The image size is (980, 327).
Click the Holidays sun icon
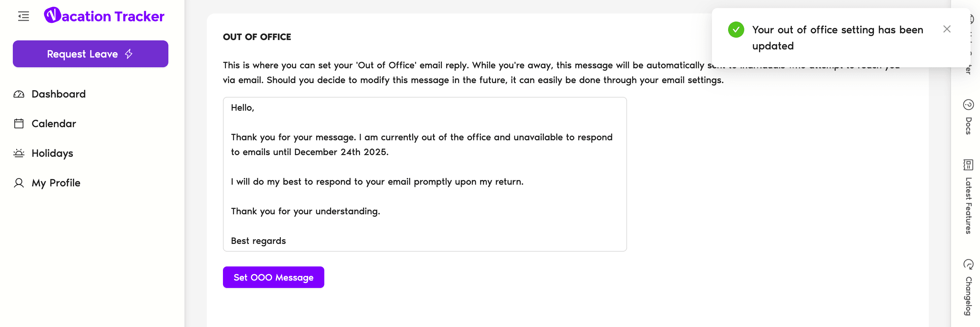[x=19, y=153]
